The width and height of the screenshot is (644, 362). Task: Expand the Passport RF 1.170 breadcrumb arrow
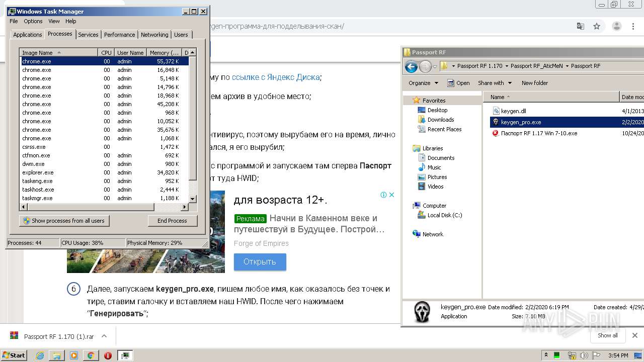tap(506, 66)
